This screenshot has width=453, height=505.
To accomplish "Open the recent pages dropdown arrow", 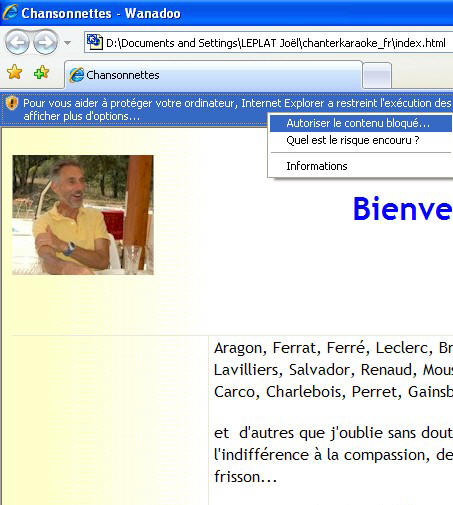I will point(67,43).
